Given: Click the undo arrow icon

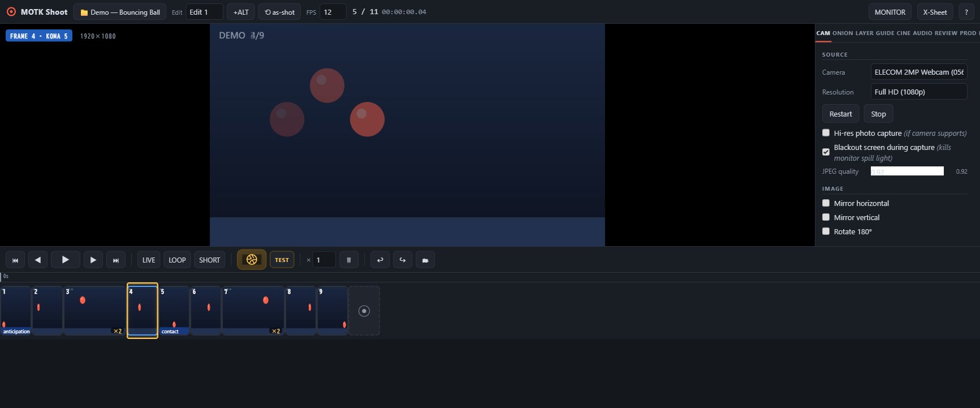Looking at the screenshot, I should (380, 260).
